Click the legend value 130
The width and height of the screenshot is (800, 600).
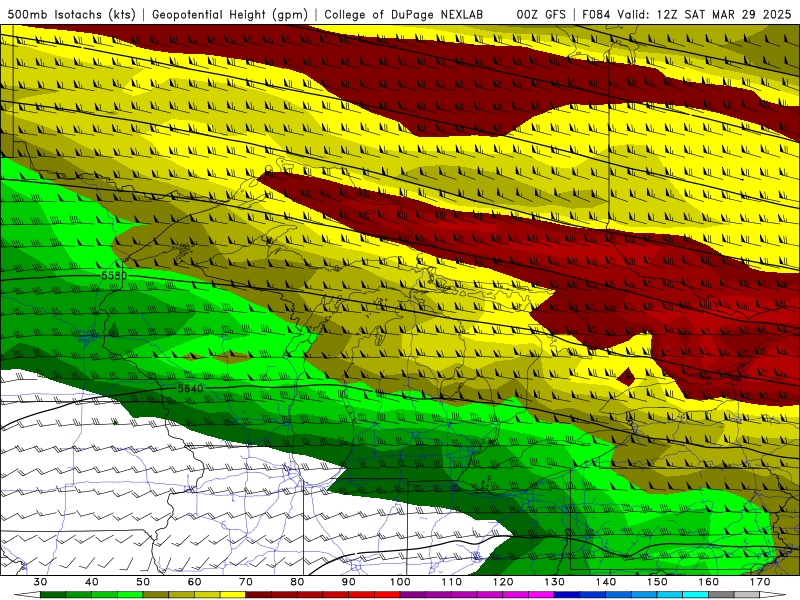click(555, 582)
